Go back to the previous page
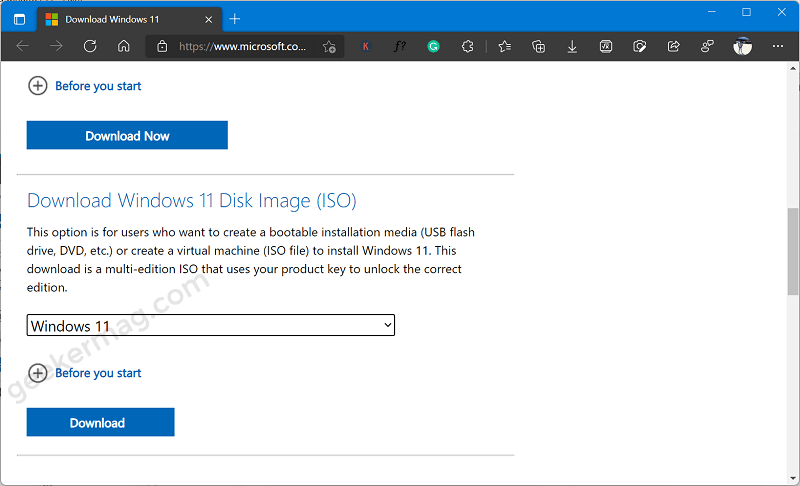This screenshot has height=486, width=800. coord(22,46)
